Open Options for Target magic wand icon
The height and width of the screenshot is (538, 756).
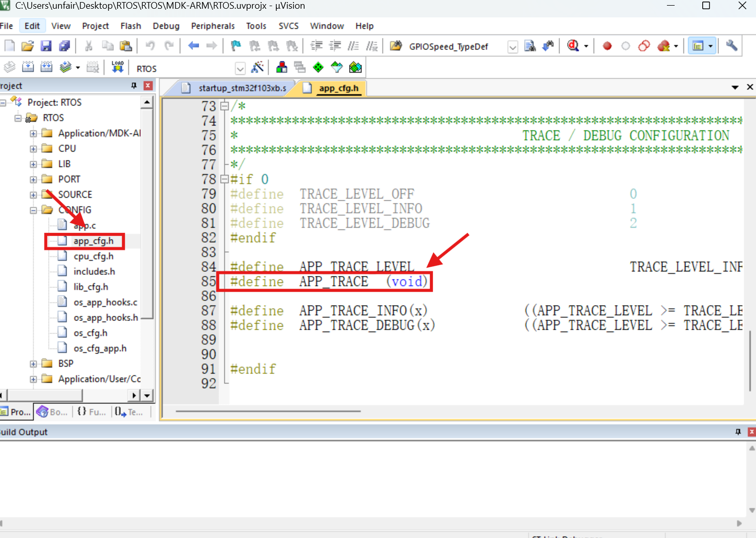coord(258,67)
